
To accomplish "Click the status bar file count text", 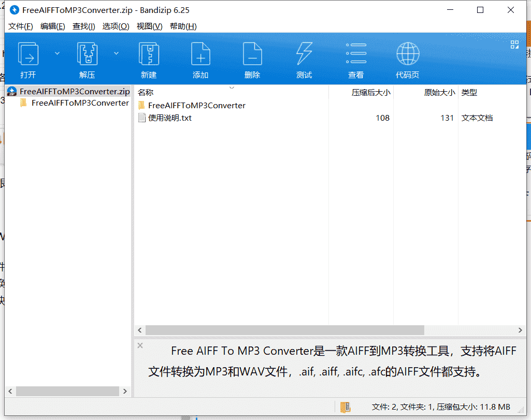I will pyautogui.click(x=441, y=407).
